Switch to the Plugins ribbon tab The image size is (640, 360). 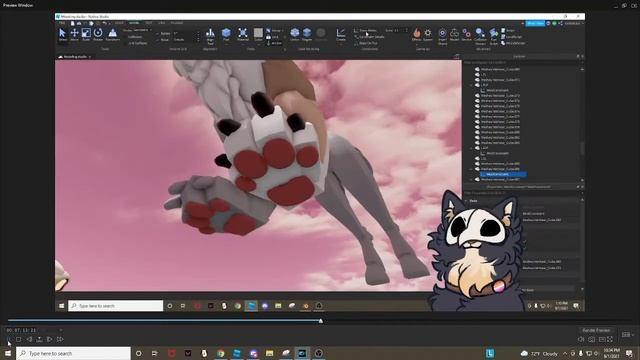click(x=177, y=23)
